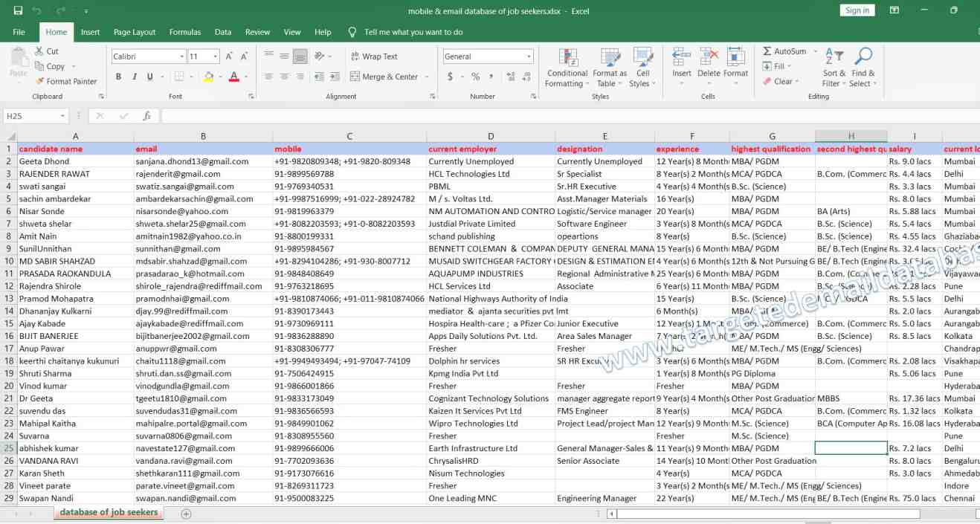Click AutoSum sigma

pyautogui.click(x=784, y=51)
